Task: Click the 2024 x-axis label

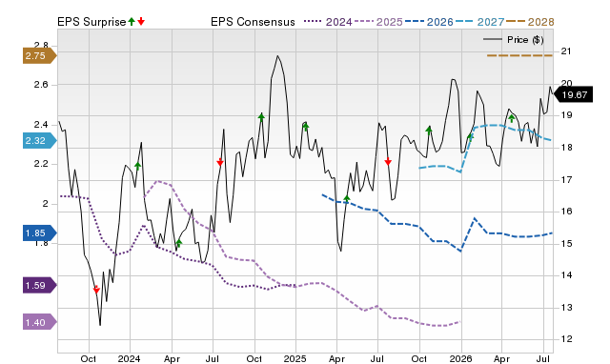Action: pos(130,358)
